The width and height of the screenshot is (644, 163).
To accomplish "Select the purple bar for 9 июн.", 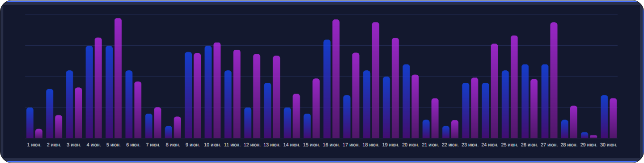I will [x=197, y=95].
